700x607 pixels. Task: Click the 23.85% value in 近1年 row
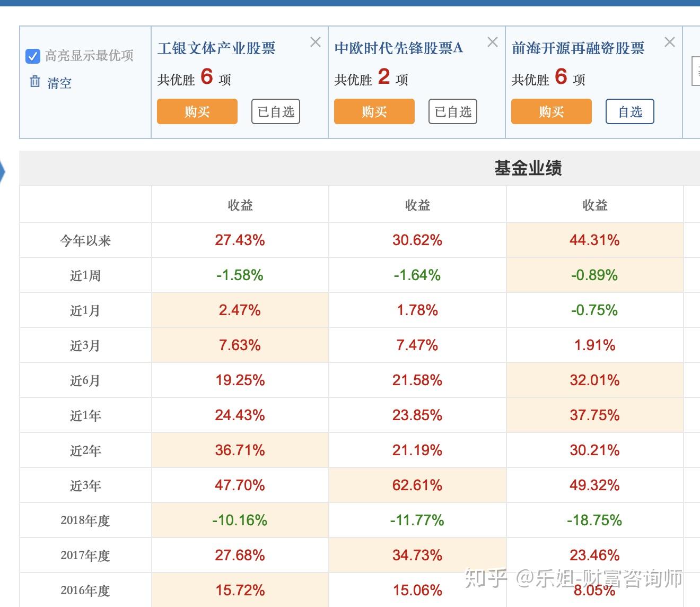coord(417,415)
